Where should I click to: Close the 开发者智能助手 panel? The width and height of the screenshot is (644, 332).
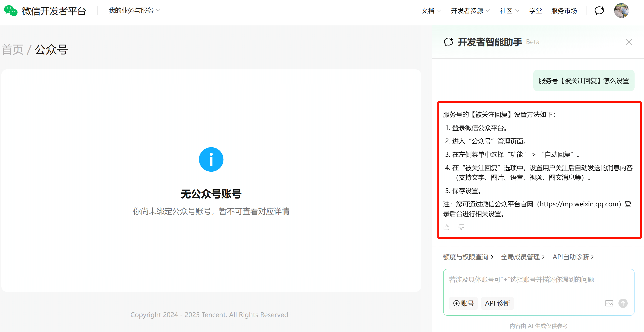629,42
